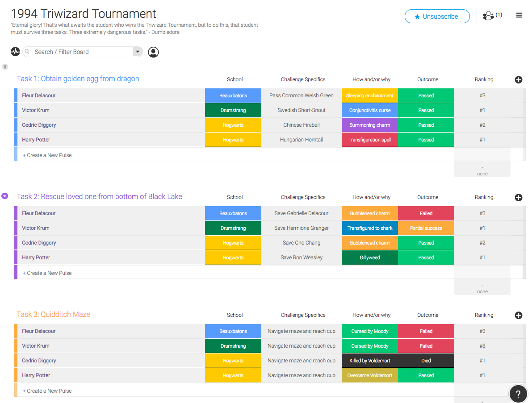Add a column to the Task 2 group
This screenshot has height=403, width=532.
(519, 198)
